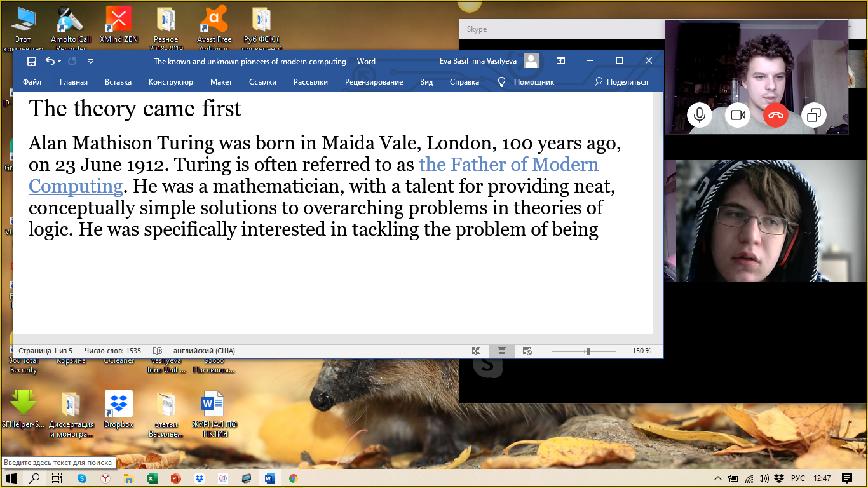Open the Вставка ribbon tab
The height and width of the screenshot is (488, 868).
pos(118,82)
